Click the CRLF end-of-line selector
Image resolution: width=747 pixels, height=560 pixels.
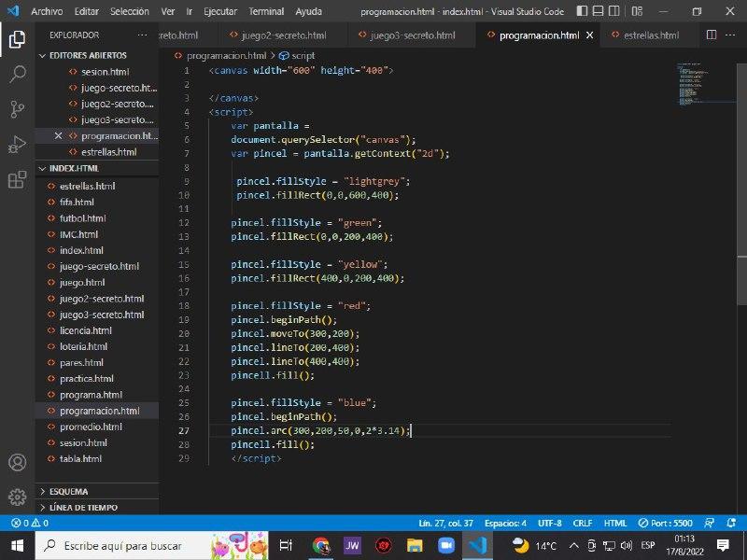(x=583, y=524)
